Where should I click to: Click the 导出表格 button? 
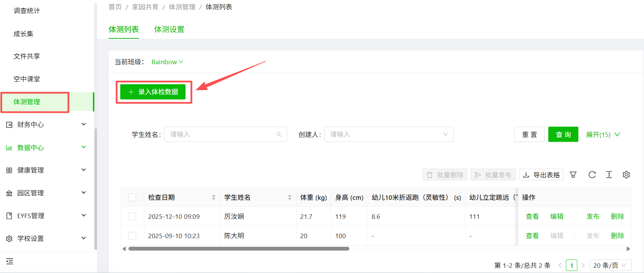pyautogui.click(x=541, y=175)
